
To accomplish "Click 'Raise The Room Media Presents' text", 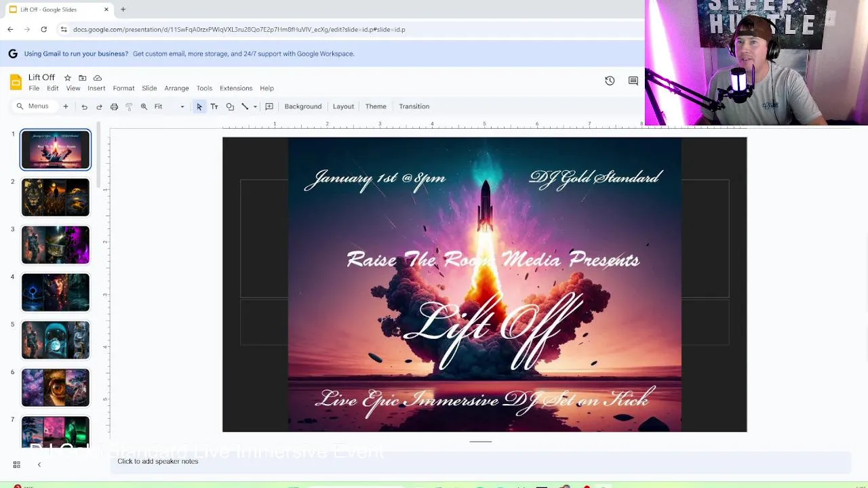I will [x=493, y=260].
